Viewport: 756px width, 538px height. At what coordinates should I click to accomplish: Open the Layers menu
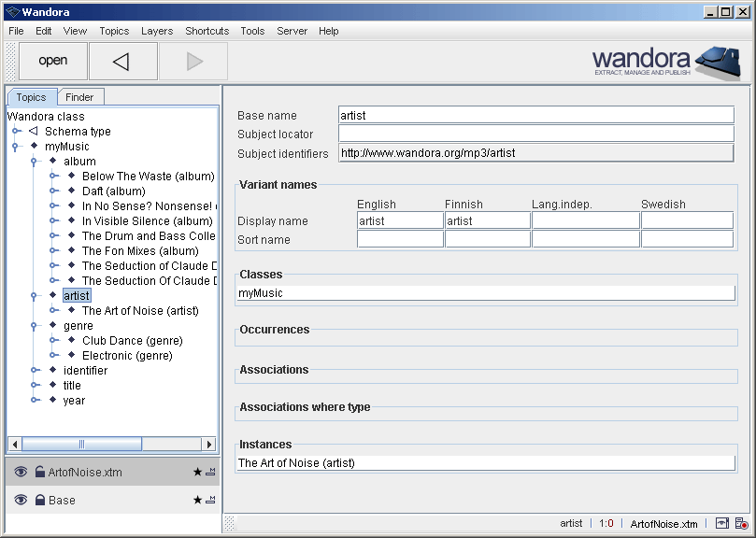[156, 31]
